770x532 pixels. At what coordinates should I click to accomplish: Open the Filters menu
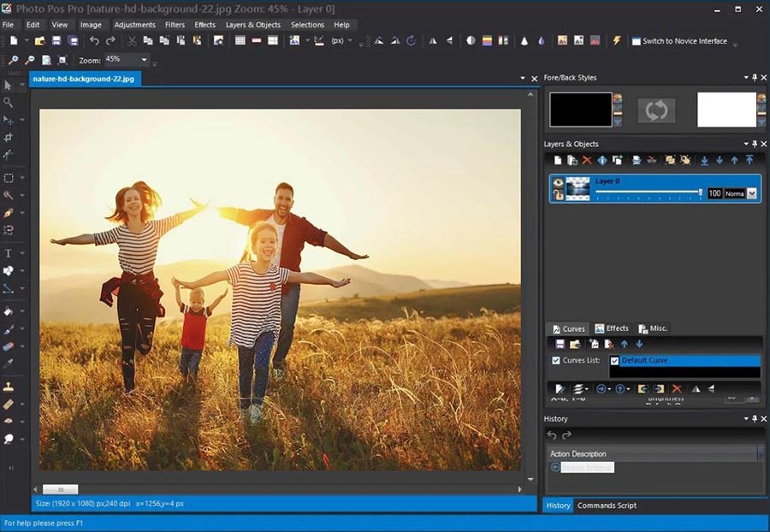(175, 25)
